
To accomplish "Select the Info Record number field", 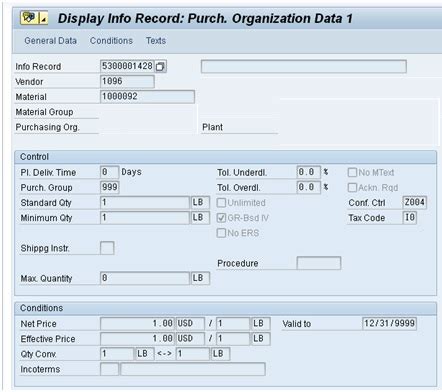I will 127,66.
